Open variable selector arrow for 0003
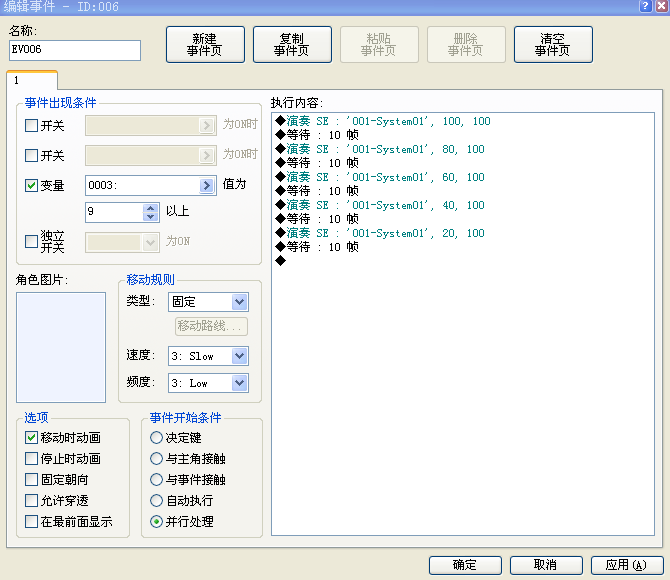670x580 pixels. [207, 185]
